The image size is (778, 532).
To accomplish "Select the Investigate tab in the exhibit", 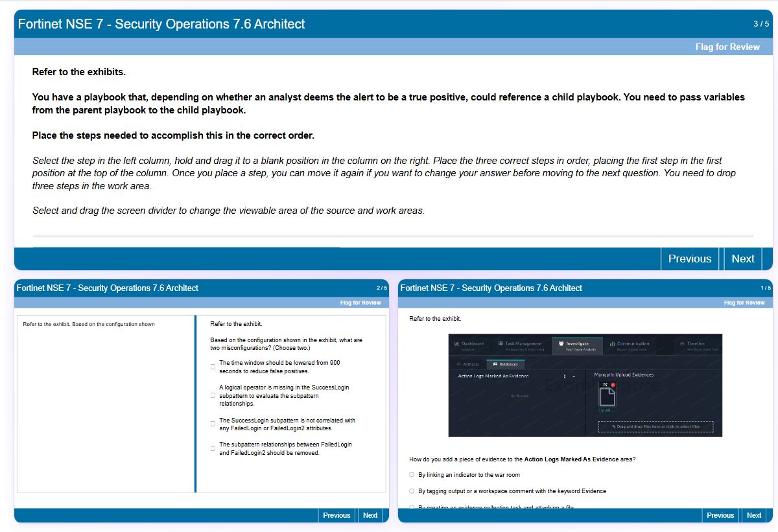I will point(577,345).
